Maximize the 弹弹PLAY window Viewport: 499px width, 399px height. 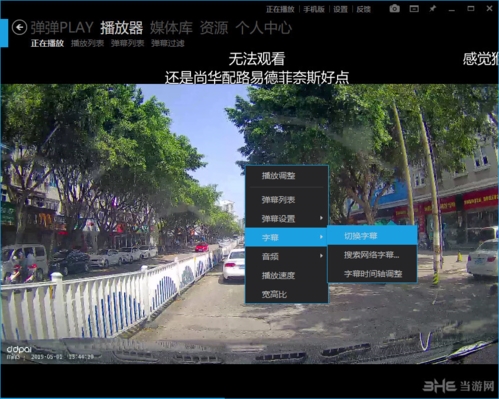(471, 9)
